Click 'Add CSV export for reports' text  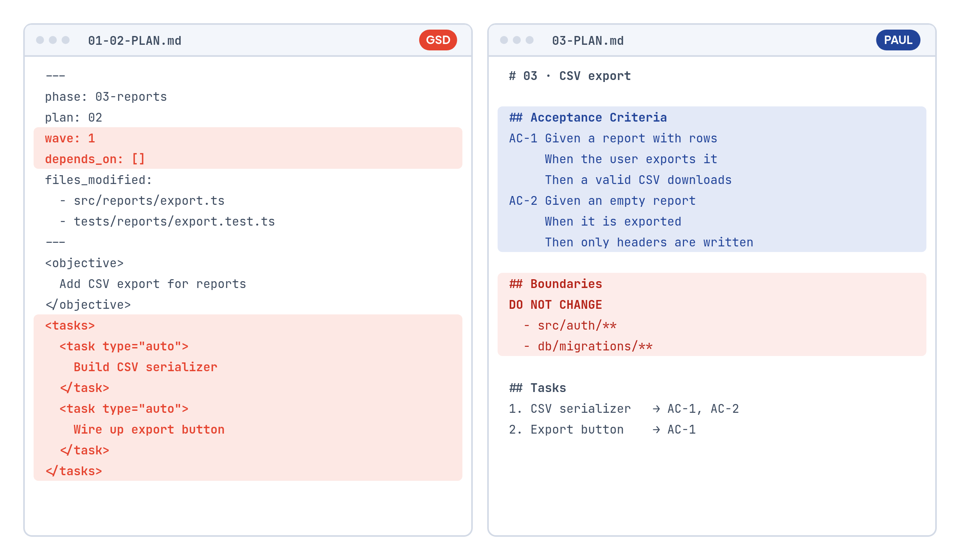(153, 284)
